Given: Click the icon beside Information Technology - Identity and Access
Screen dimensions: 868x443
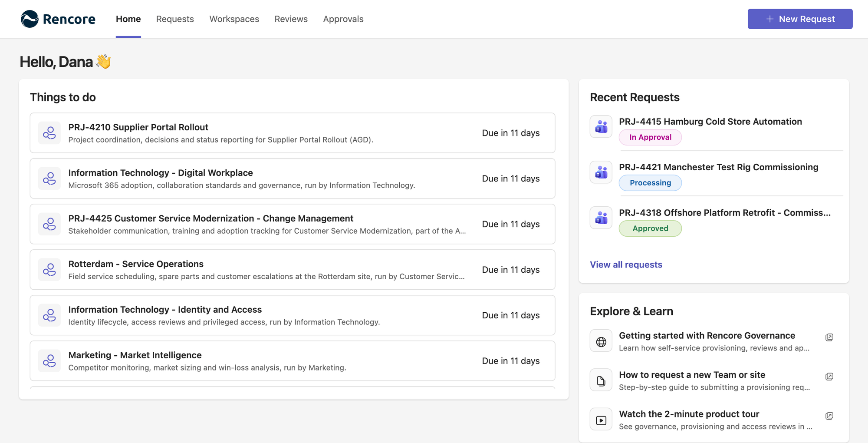Looking at the screenshot, I should point(49,315).
